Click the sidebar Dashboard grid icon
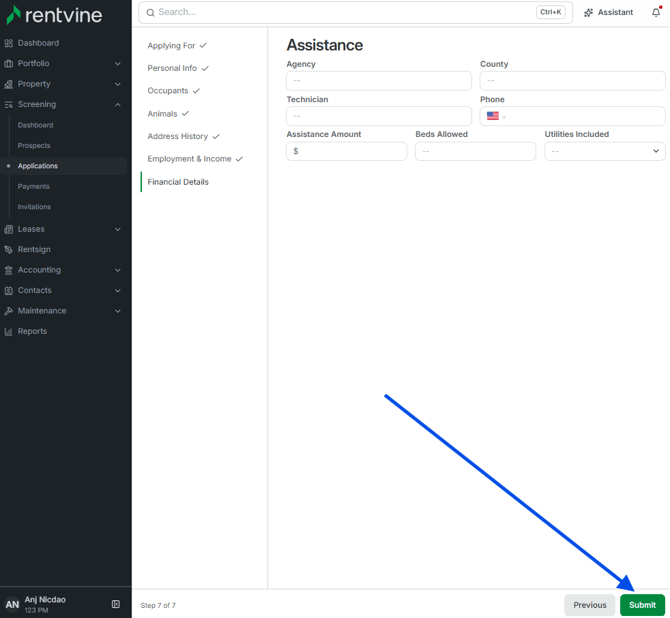Viewport: 670px width, 618px height. (9, 43)
